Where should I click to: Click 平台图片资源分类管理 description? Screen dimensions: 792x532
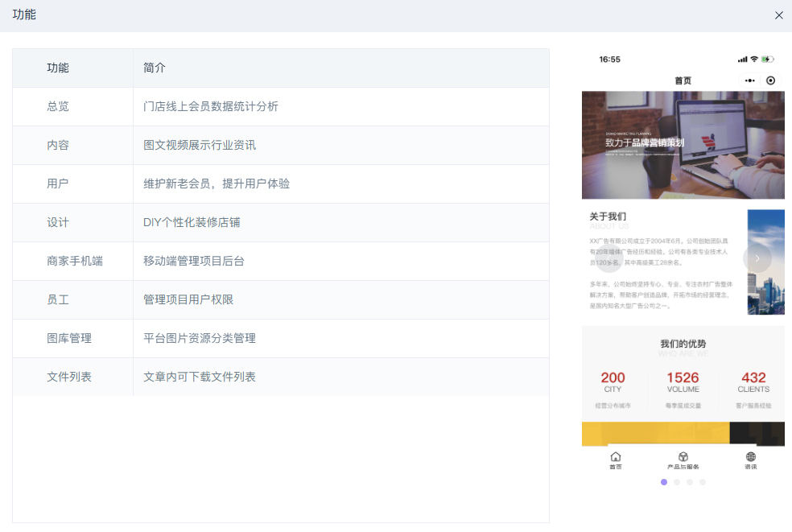[x=200, y=339]
